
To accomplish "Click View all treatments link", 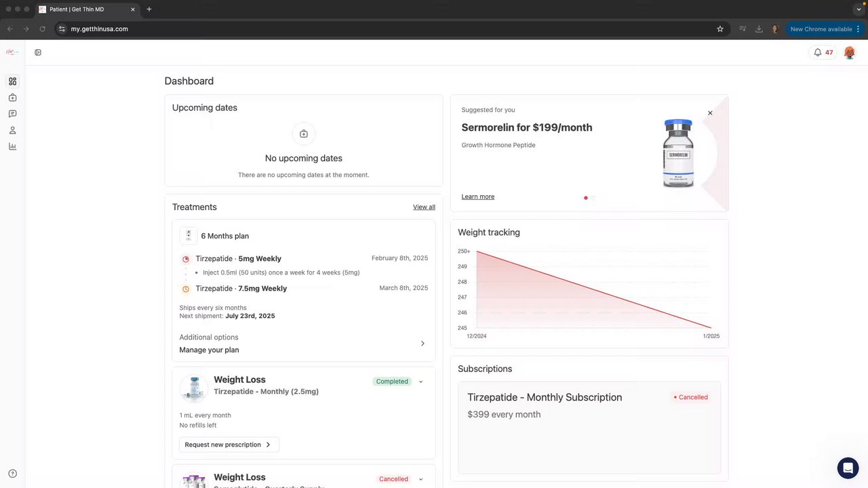I will coord(424,207).
